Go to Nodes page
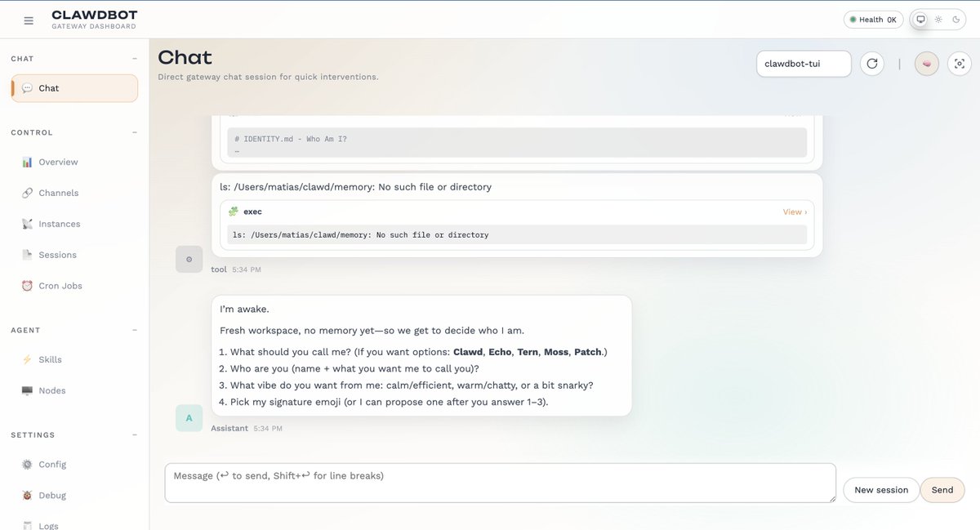Screen dimensions: 980x530 point(74,390)
